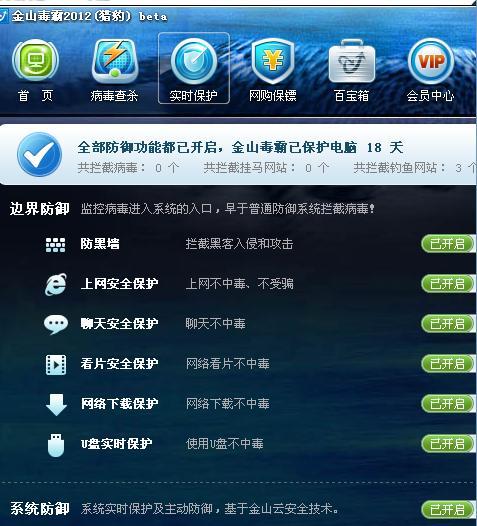The height and width of the screenshot is (526, 477).
Task: Open the 首页 home icon
Action: [36, 61]
